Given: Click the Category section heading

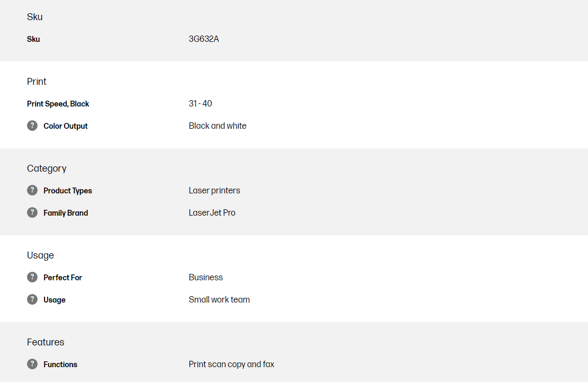Looking at the screenshot, I should tap(47, 168).
